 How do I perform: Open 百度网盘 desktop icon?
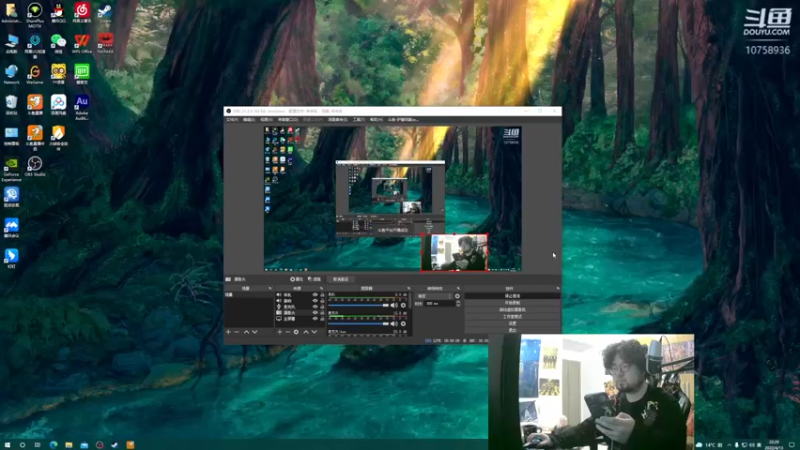pos(58,105)
